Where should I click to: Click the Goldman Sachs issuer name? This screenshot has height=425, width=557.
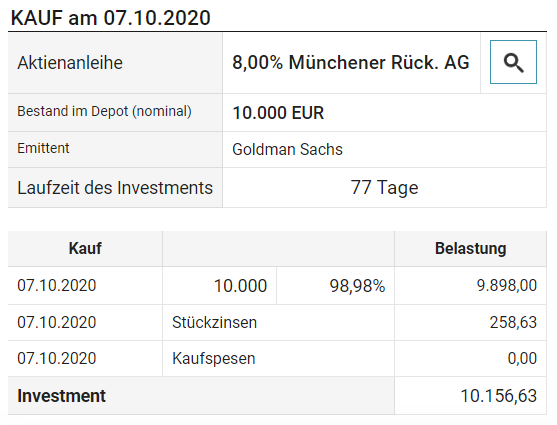point(287,149)
